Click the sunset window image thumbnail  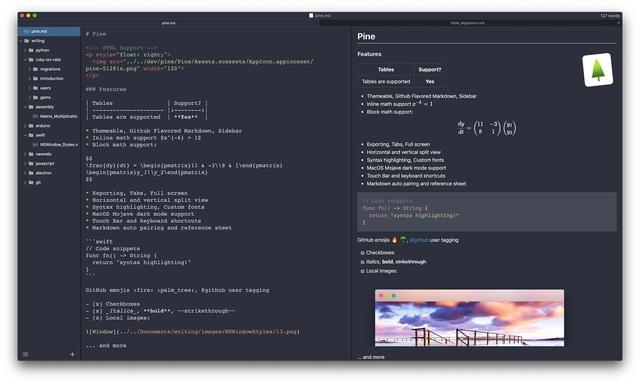click(469, 318)
